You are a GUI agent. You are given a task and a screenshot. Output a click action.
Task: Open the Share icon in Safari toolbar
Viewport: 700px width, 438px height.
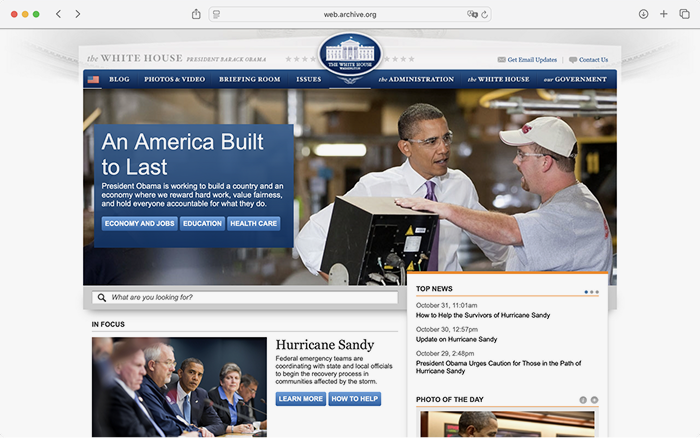click(196, 14)
